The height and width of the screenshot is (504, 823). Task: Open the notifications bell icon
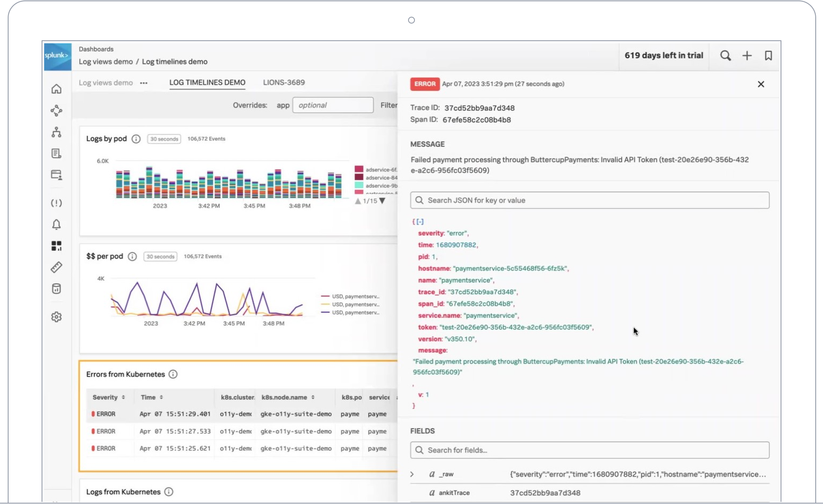pyautogui.click(x=56, y=224)
